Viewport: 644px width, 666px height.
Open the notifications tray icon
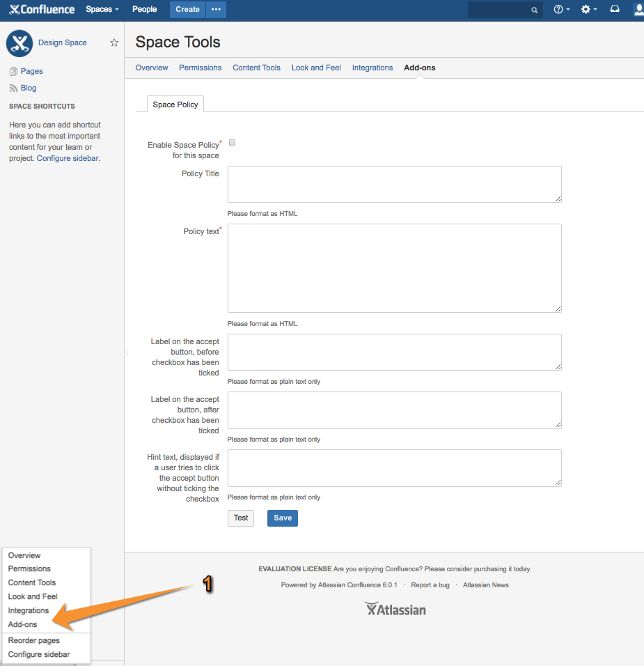614,10
